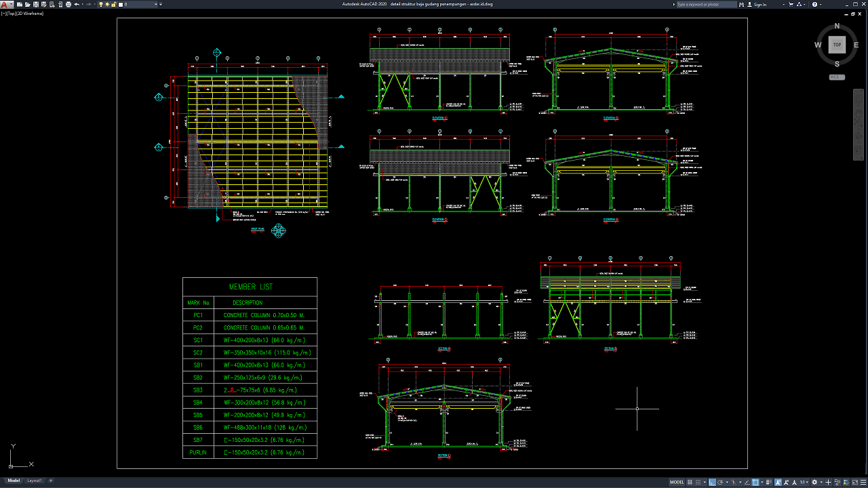Click the Undo arrow icon
This screenshot has height=488, width=868.
point(76,5)
